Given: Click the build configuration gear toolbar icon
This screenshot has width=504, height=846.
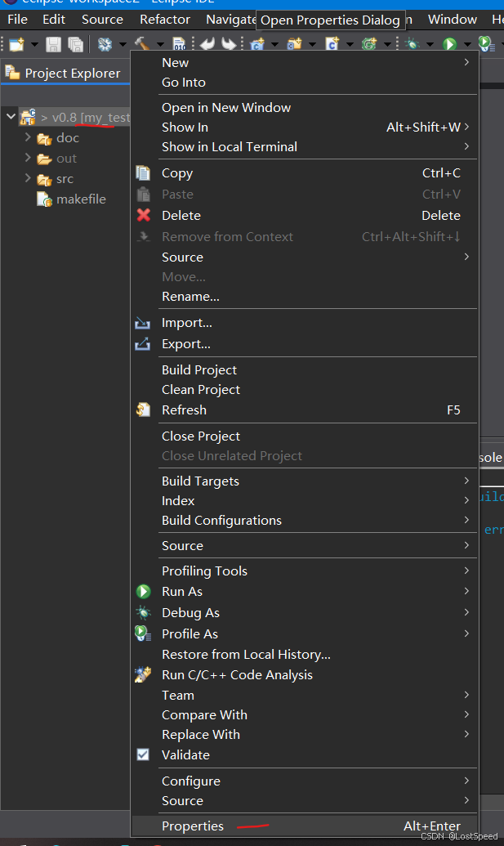Looking at the screenshot, I should coord(105,44).
